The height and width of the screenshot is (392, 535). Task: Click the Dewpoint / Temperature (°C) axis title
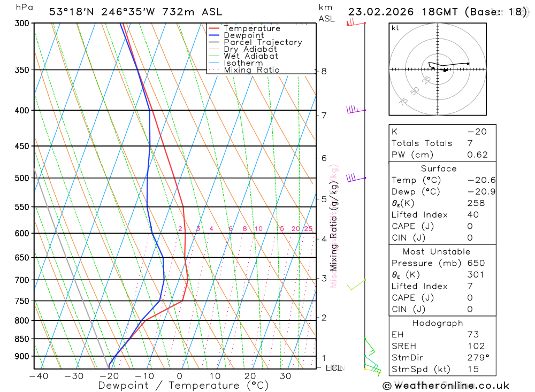(x=184, y=386)
